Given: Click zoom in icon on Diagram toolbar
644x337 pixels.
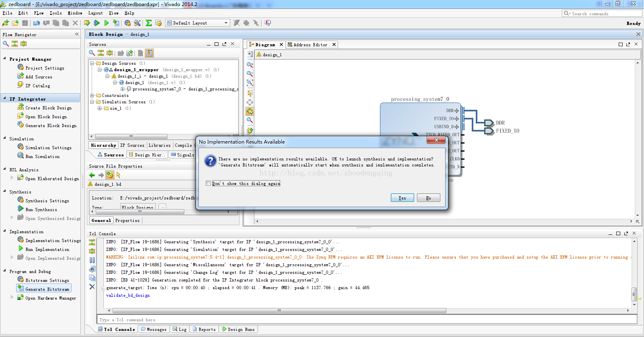Looking at the screenshot, I should [250, 65].
